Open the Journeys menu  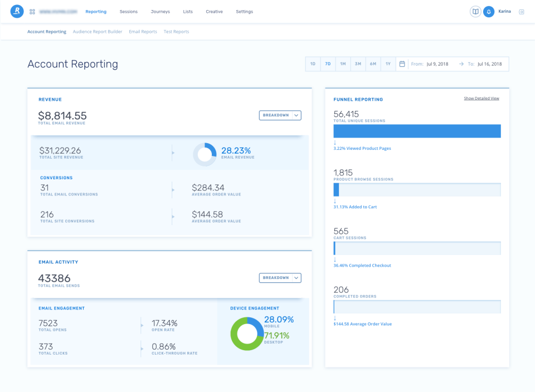(160, 12)
